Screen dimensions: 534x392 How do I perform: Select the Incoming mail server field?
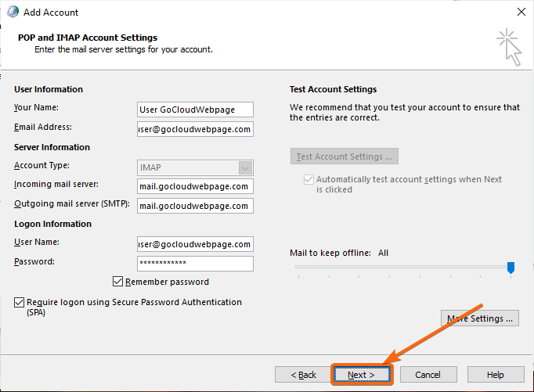195,186
